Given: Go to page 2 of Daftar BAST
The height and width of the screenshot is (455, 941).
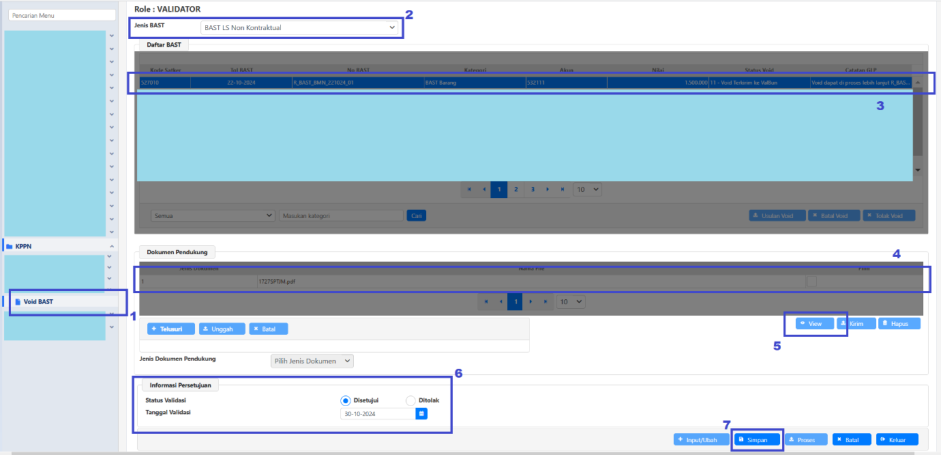Looking at the screenshot, I should pos(515,188).
